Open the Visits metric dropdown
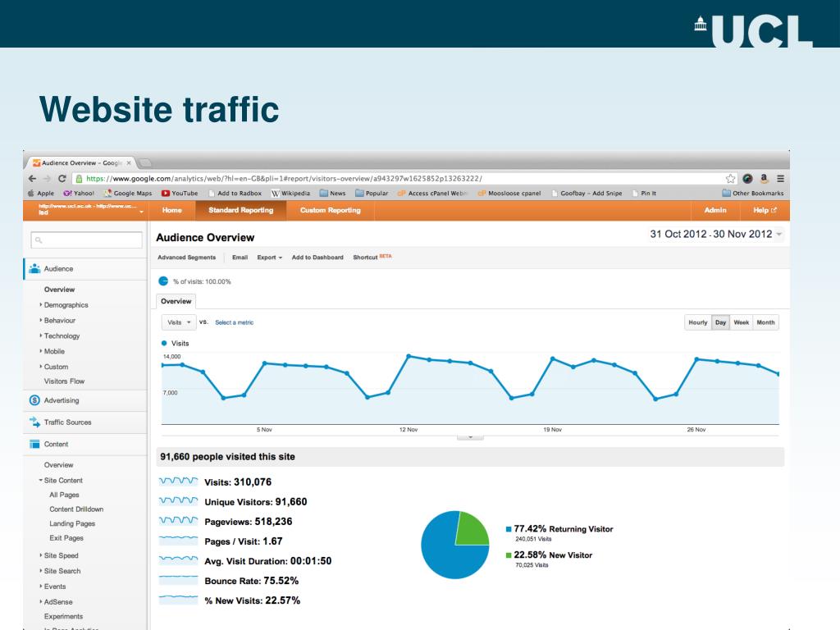This screenshot has height=630, width=840. tap(178, 322)
